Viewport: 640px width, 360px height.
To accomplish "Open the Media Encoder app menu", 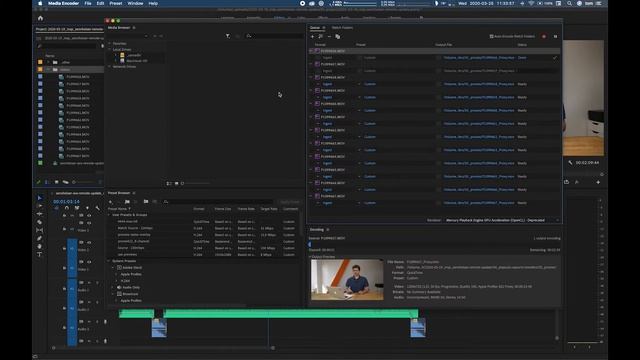I will (x=63, y=3).
